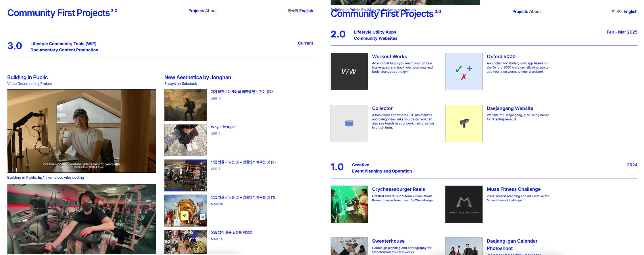
Task: Play Building in Public Ep.1 video thumbnail
Action: coord(82,131)
